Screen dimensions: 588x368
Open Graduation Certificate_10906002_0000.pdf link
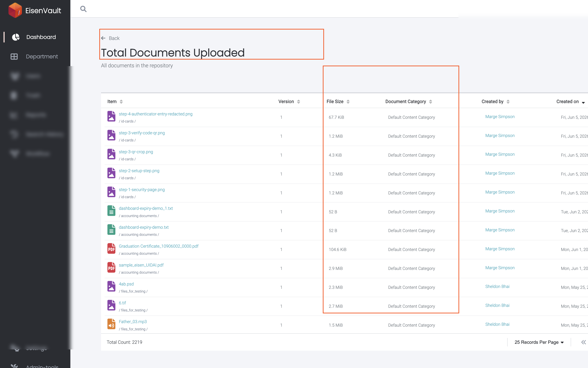[x=159, y=246]
